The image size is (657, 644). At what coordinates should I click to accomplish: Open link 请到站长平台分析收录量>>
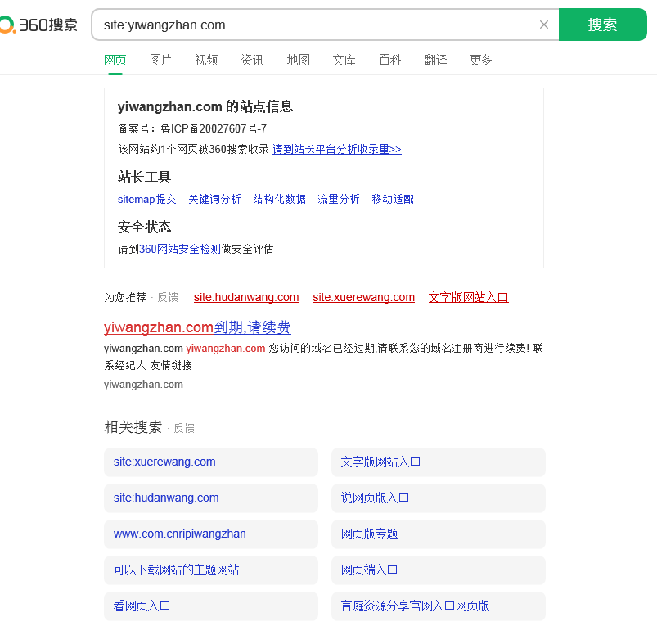coord(337,149)
